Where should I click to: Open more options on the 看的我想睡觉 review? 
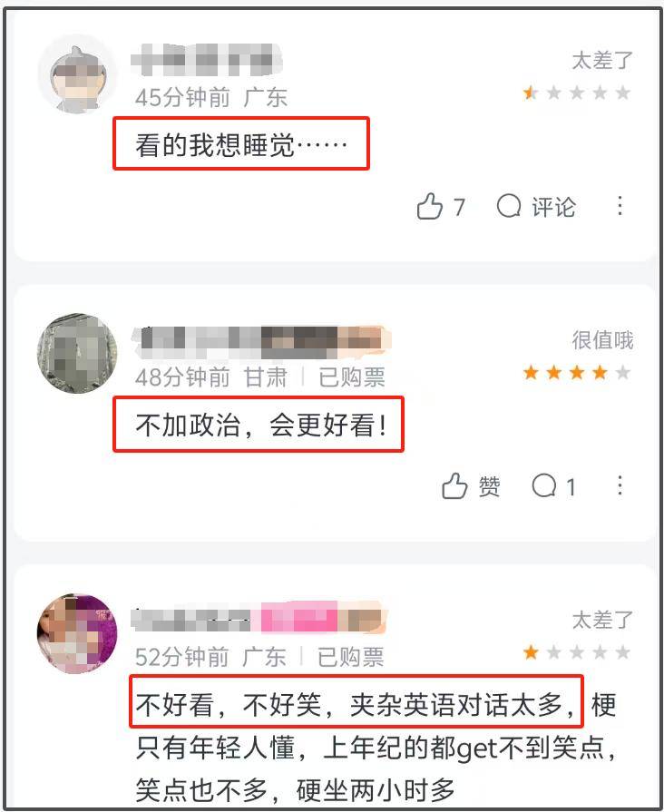620,206
